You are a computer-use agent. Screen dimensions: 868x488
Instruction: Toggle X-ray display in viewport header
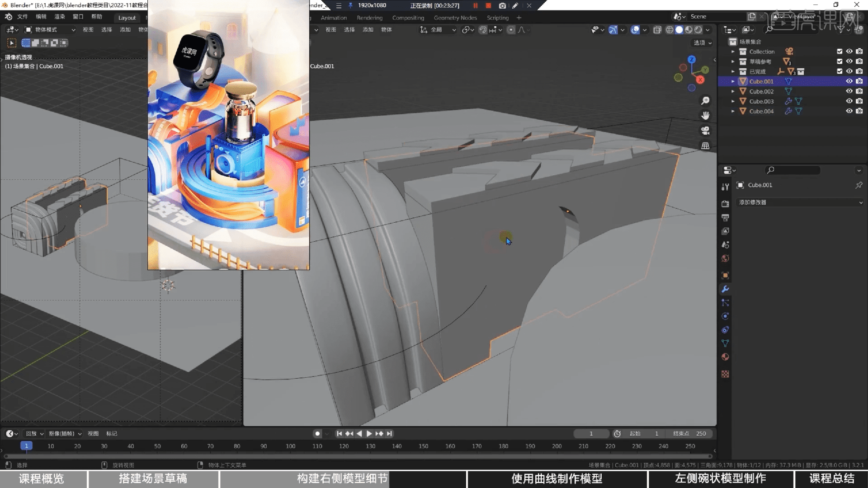point(657,30)
